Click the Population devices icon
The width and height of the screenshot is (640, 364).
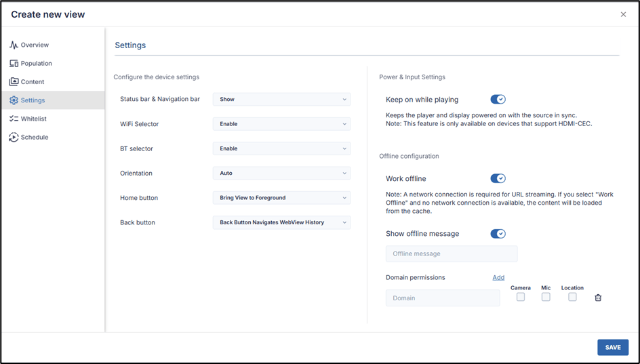coord(14,63)
